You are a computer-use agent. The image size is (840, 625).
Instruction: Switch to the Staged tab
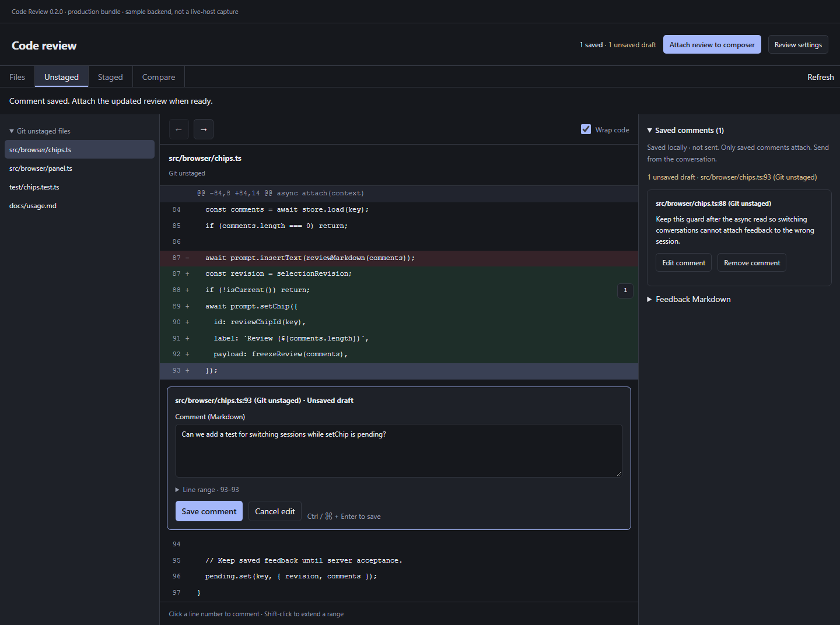point(110,77)
